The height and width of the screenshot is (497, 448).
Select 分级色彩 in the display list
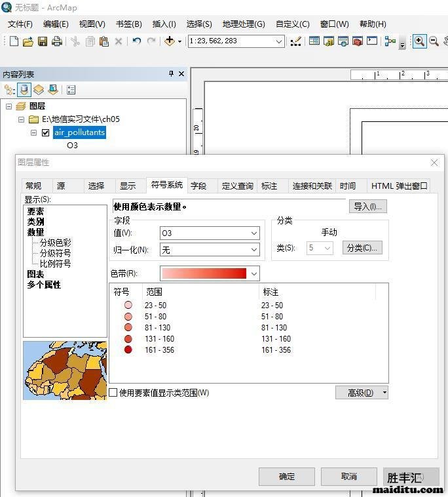(56, 243)
